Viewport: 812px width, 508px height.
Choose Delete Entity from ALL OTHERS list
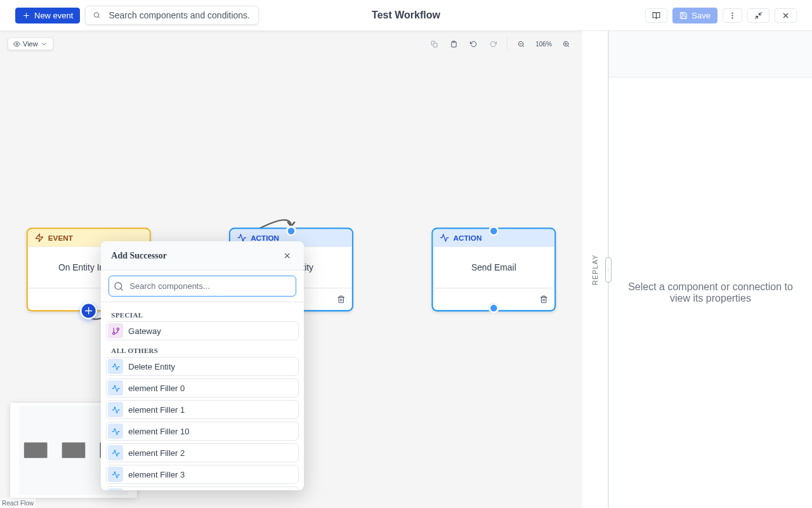pyautogui.click(x=202, y=366)
